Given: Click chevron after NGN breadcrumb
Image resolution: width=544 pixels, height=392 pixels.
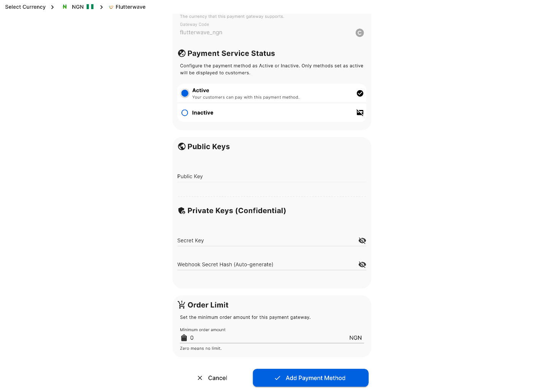Looking at the screenshot, I should [102, 7].
